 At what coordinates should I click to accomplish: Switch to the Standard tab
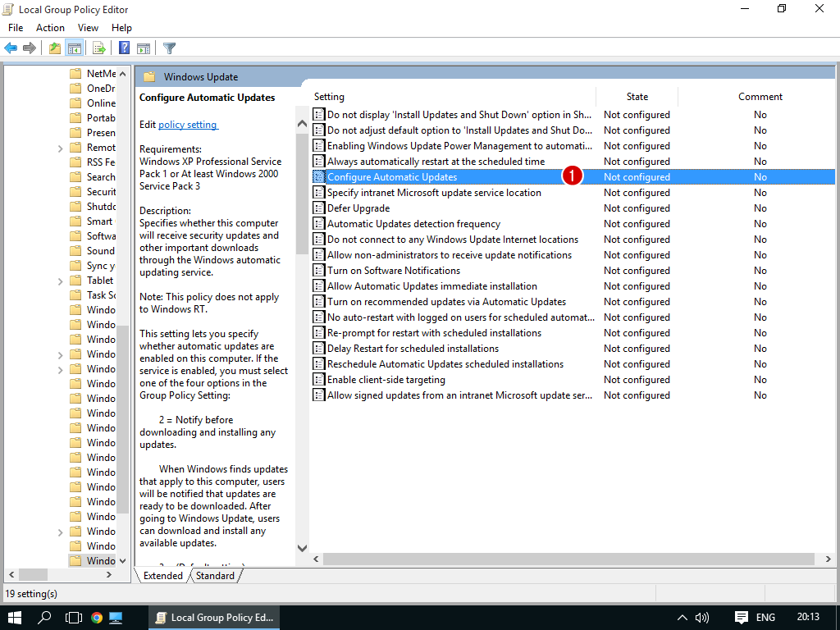[x=215, y=575]
